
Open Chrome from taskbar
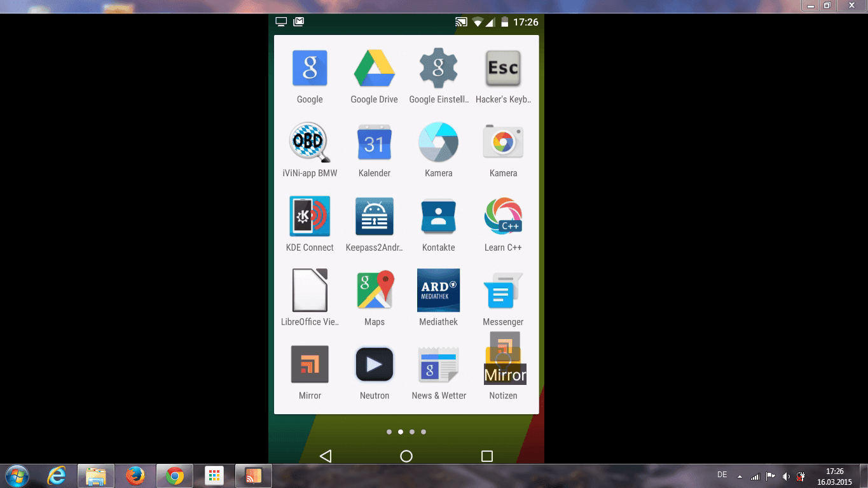175,475
